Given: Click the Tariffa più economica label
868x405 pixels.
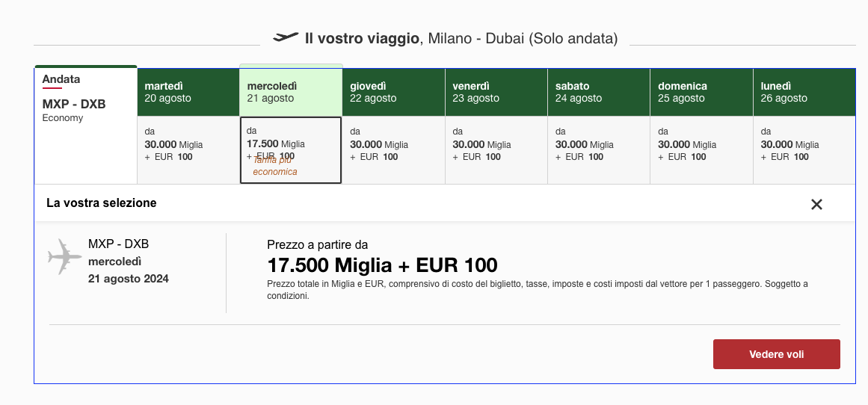Looking at the screenshot, I should [x=275, y=166].
